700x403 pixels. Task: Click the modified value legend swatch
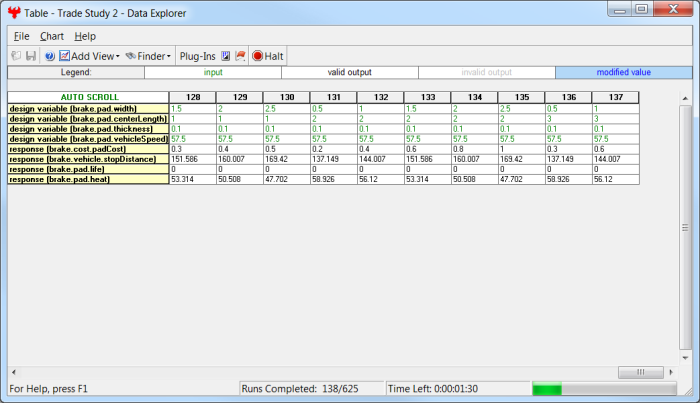click(622, 72)
